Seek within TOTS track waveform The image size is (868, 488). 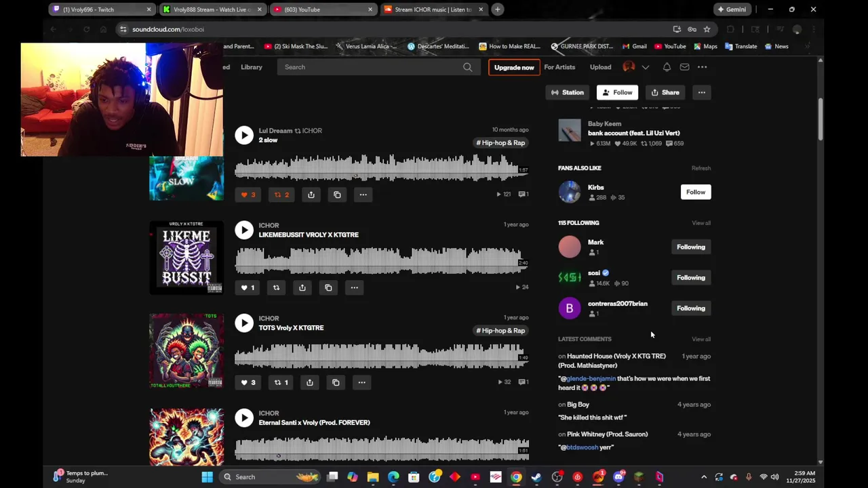click(x=382, y=356)
